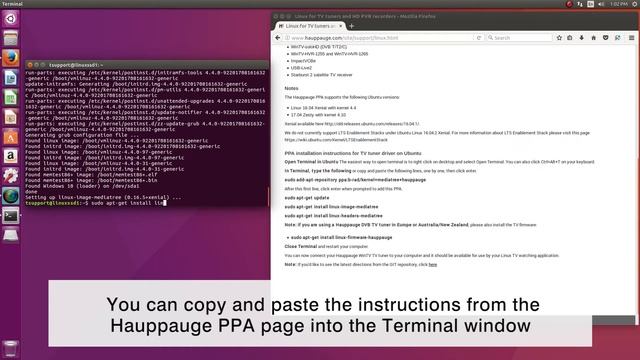
Task: Open Firefox downloads panel
Action: click(582, 38)
